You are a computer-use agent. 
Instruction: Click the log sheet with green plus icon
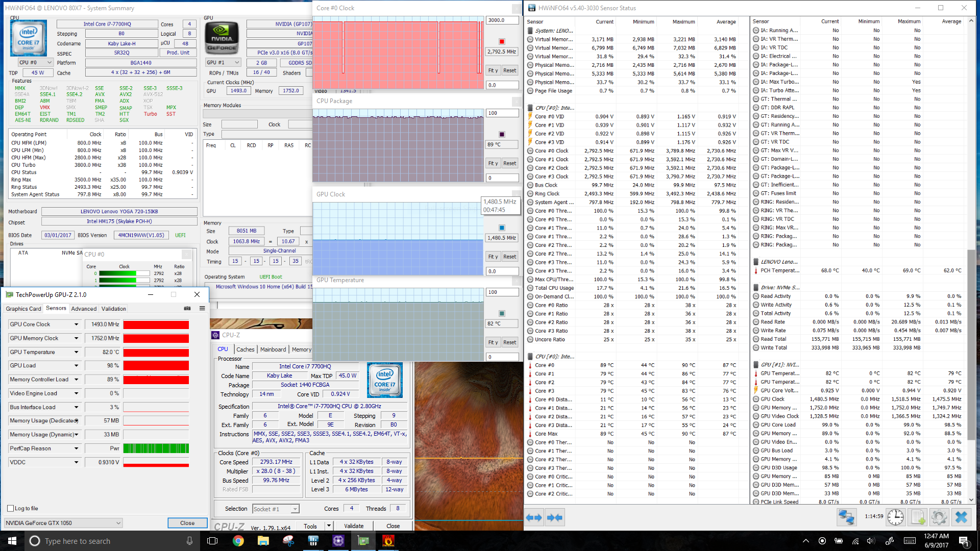pos(918,517)
